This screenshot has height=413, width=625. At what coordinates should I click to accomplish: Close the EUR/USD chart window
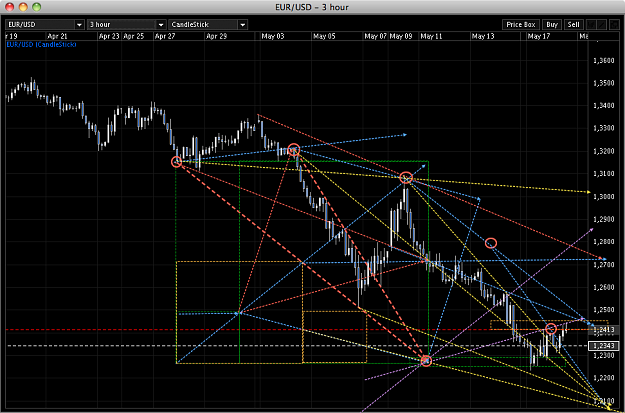tap(9, 7)
